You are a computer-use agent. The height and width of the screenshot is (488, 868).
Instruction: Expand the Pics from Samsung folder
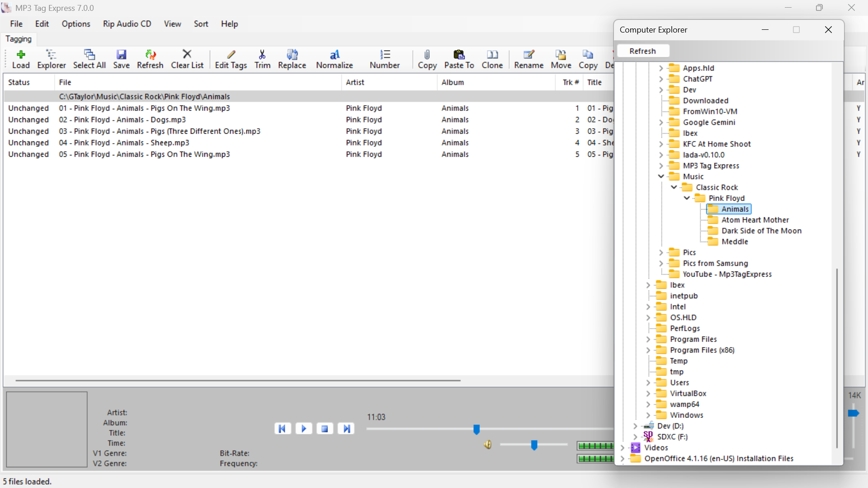tap(661, 263)
